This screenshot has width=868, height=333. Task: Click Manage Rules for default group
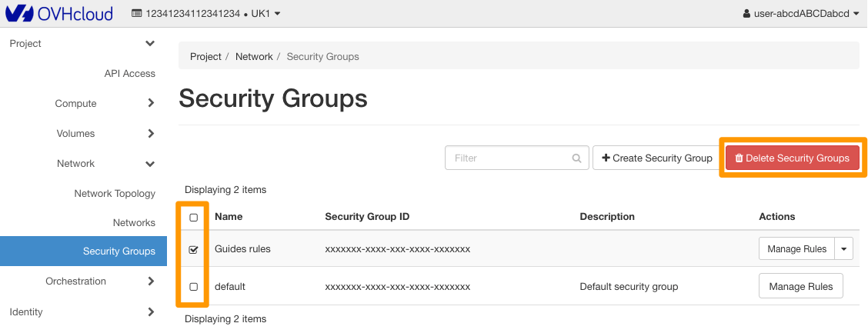(800, 287)
